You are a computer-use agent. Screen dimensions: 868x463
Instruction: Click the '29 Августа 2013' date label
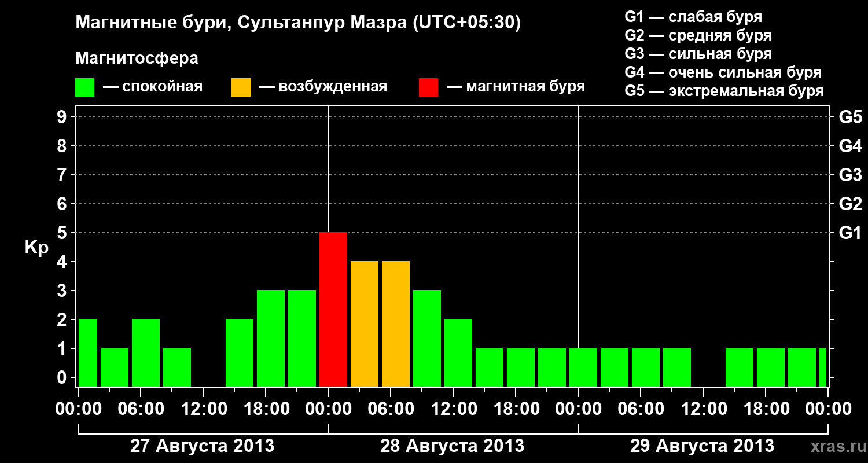point(703,446)
